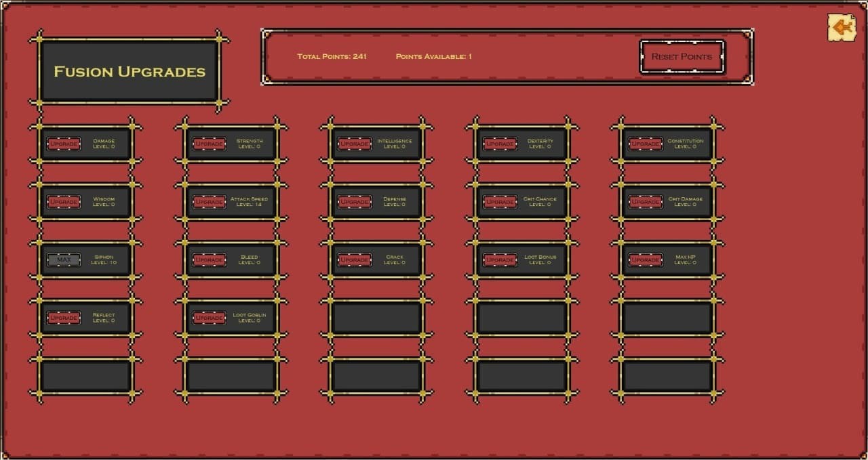This screenshot has width=868, height=460.
Task: Click the maxed Siphon button
Action: coord(64,259)
